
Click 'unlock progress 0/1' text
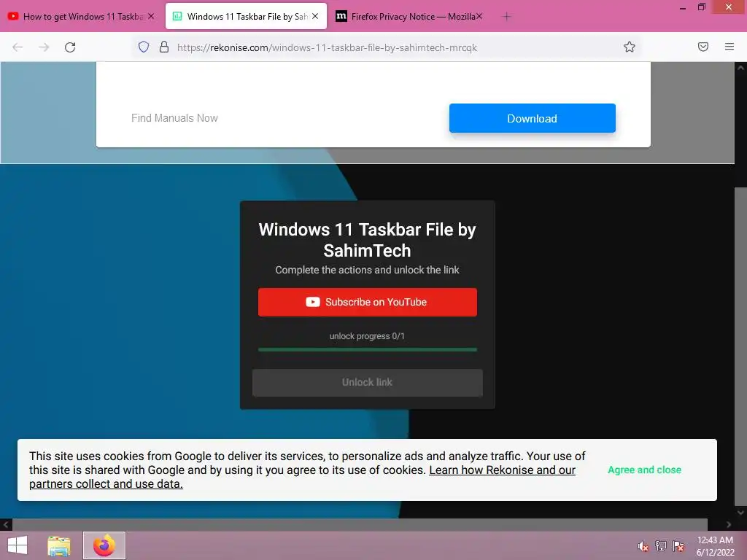(x=368, y=335)
